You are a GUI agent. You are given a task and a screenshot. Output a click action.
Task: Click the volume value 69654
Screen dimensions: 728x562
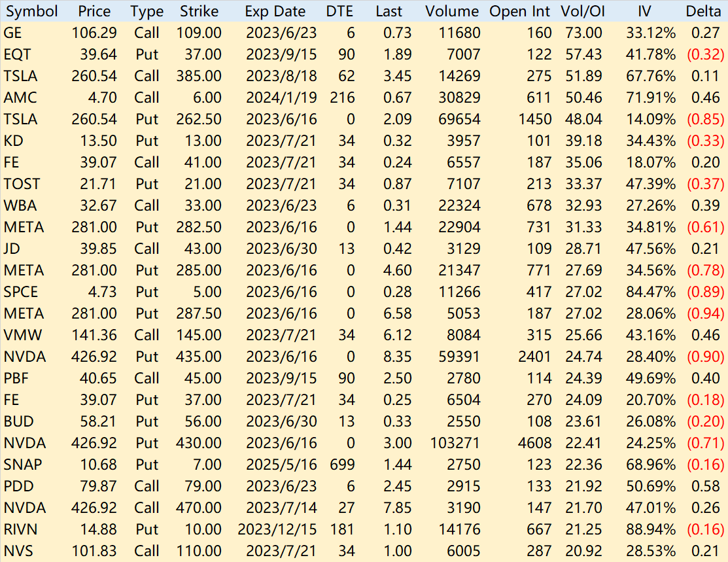459,119
